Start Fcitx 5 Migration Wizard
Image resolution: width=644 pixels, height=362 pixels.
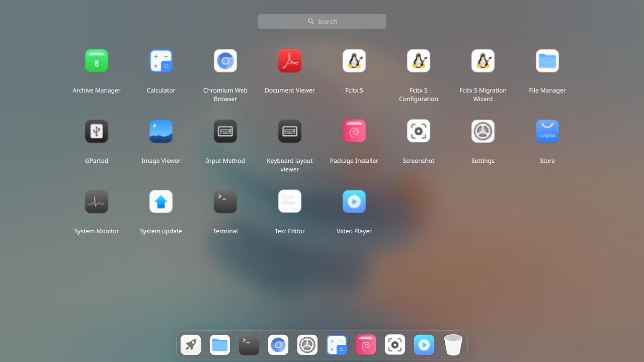(x=483, y=61)
